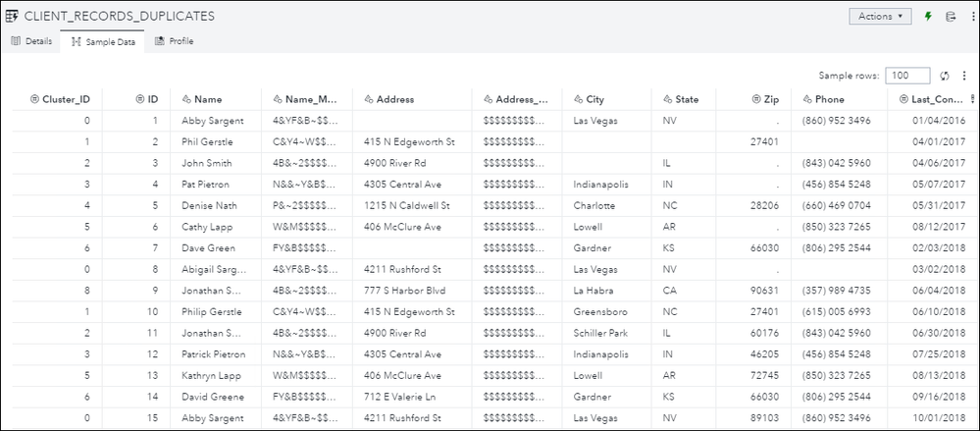
Task: Click phone number (615) 005 6993
Action: [836, 312]
